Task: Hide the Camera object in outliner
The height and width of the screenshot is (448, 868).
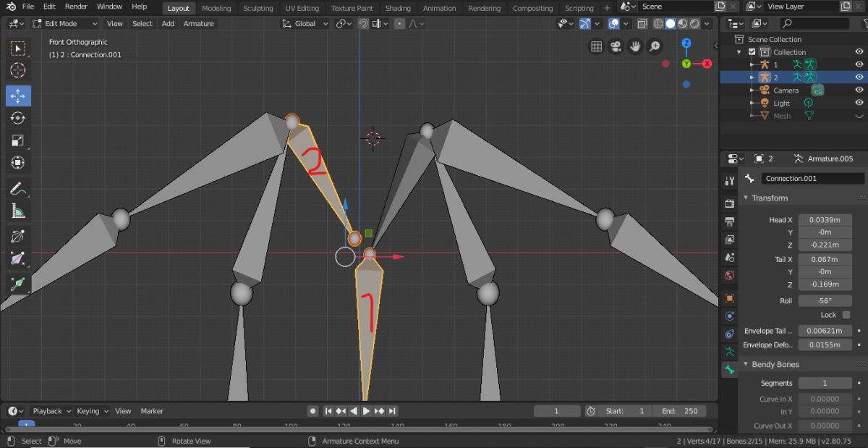Action: coord(859,90)
